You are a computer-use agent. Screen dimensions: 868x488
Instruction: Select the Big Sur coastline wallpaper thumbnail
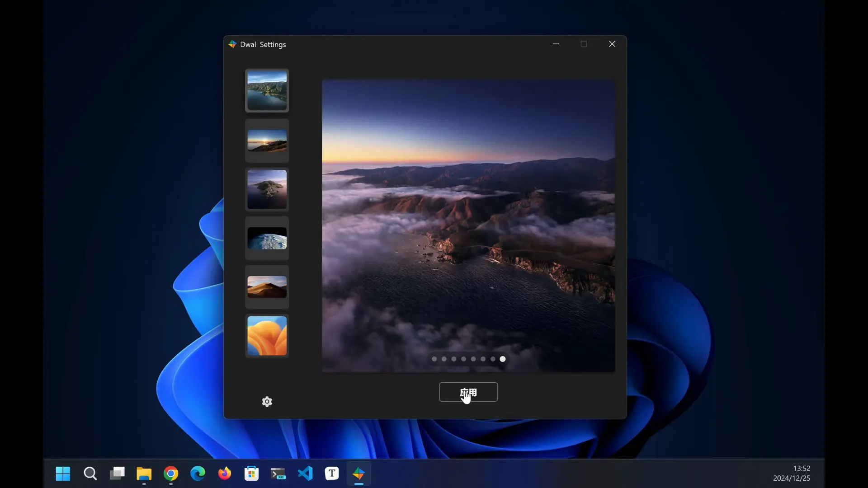[x=267, y=90]
